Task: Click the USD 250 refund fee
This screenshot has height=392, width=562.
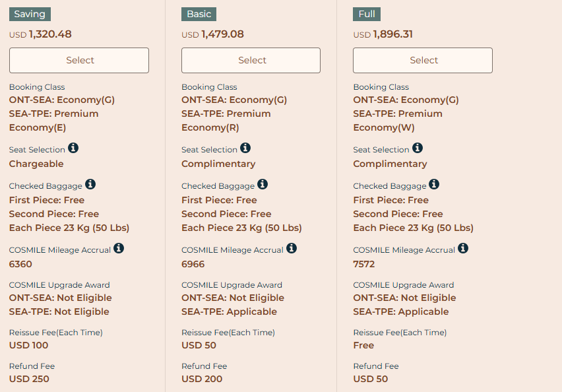Action: (29, 379)
